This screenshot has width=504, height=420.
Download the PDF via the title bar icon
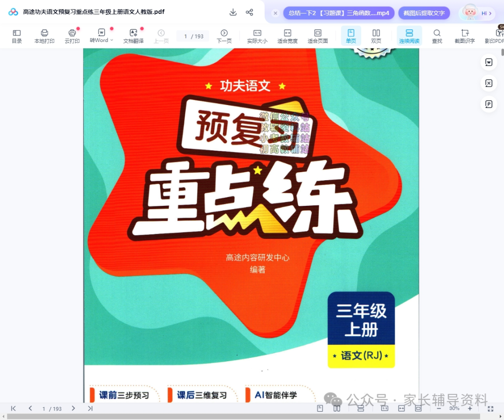click(x=233, y=12)
